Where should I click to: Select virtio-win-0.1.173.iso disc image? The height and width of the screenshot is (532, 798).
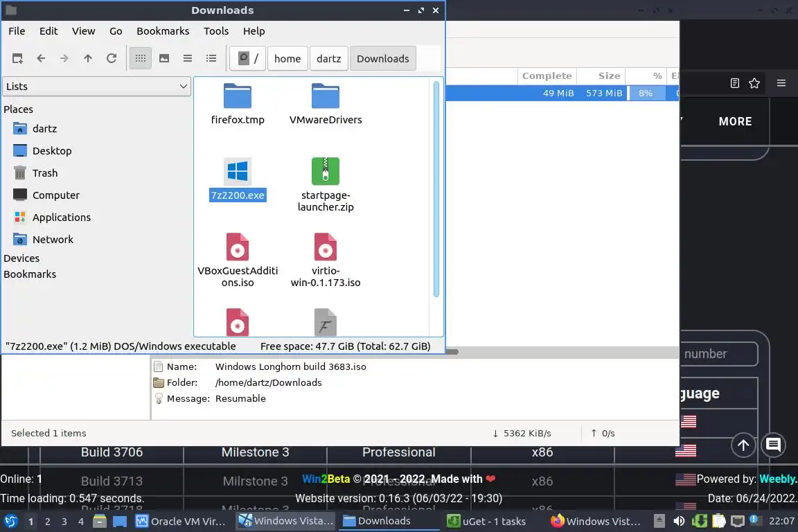(326, 260)
